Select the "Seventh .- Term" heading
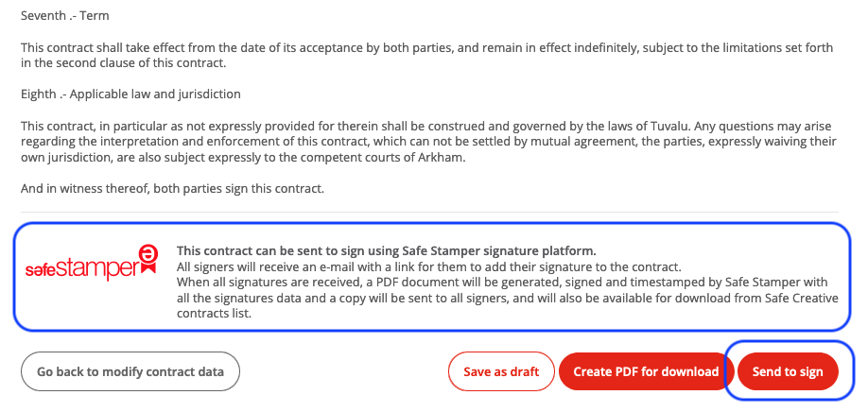This screenshot has height=412, width=868. click(63, 16)
